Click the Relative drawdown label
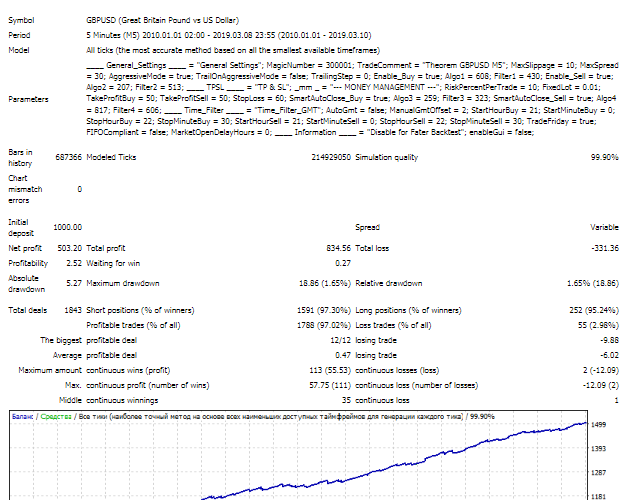 point(389,283)
